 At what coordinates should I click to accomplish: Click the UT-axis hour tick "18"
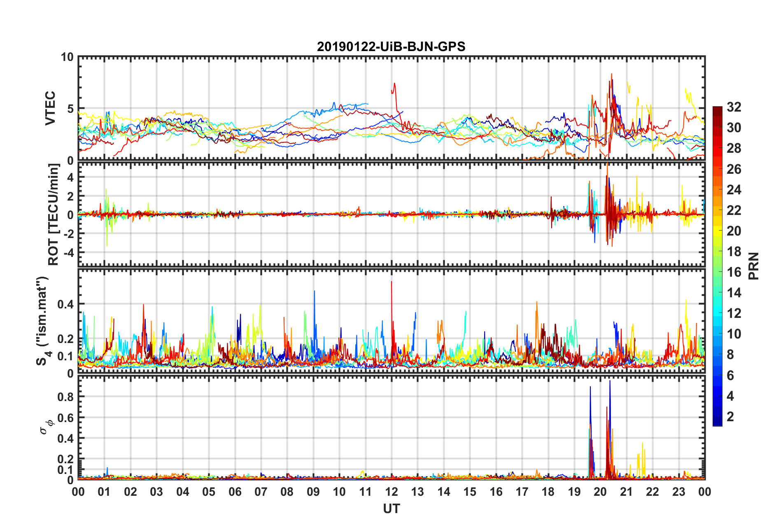tap(548, 492)
